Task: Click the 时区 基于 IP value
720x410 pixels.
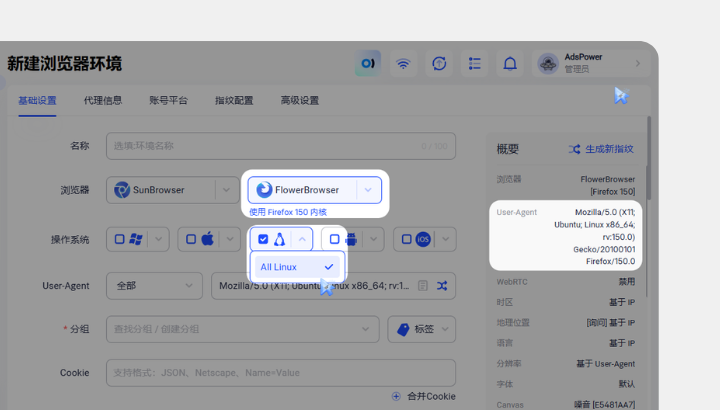Action: pyautogui.click(x=622, y=302)
